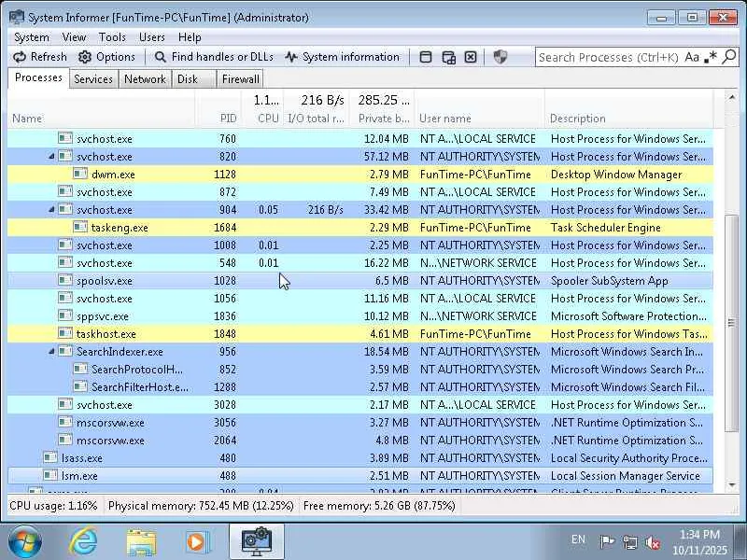Open System information window

(342, 57)
